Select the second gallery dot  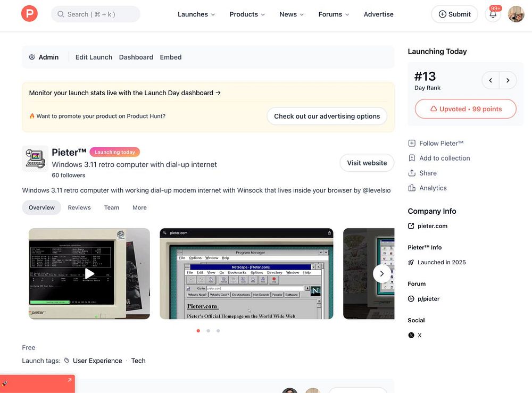click(208, 331)
